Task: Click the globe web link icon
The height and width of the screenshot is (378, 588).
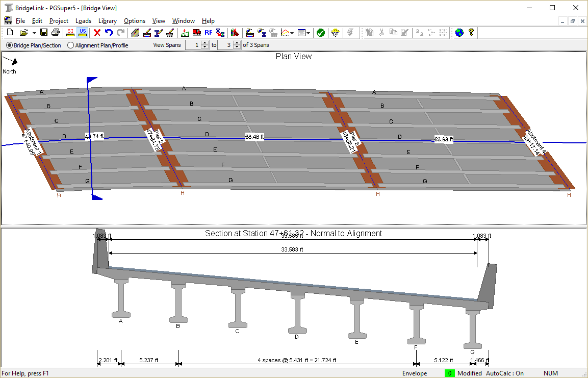Action: click(x=459, y=32)
